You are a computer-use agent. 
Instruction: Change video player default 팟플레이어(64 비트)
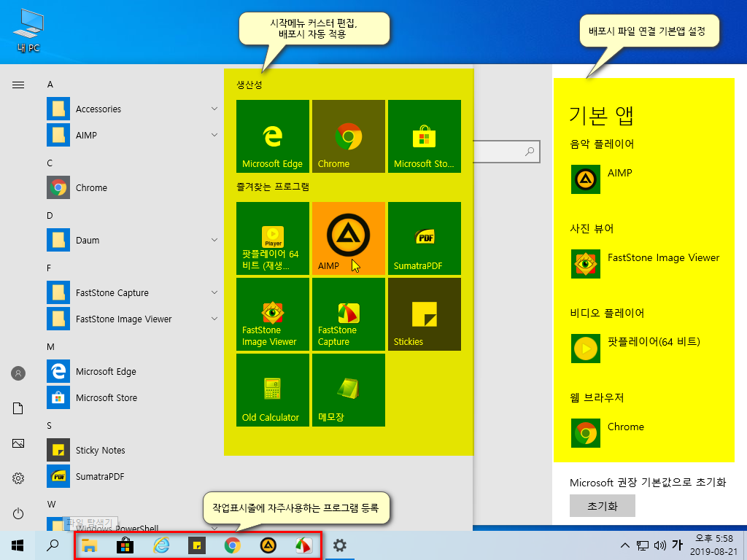(636, 349)
